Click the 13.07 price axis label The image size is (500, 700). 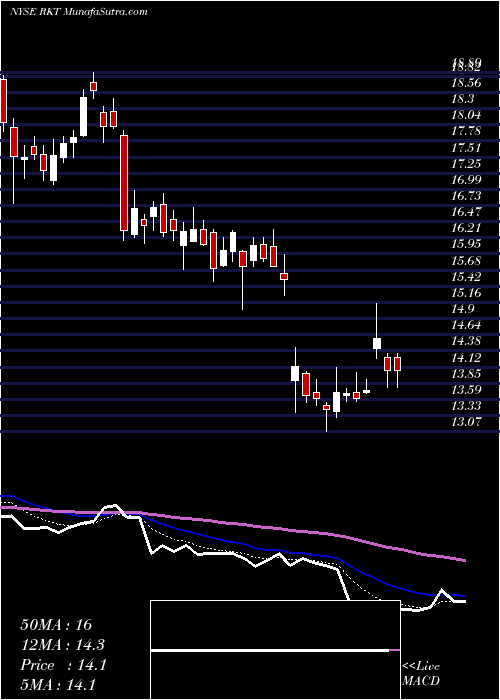(467, 421)
